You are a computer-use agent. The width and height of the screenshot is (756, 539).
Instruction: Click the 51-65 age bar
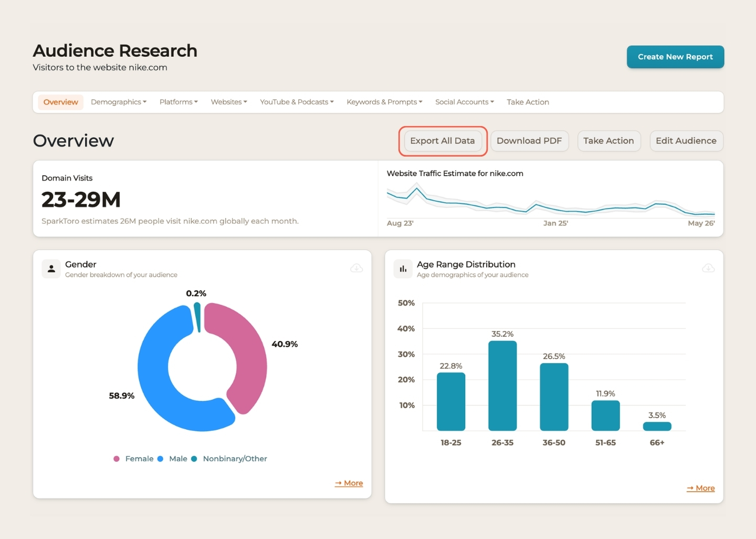tap(605, 416)
